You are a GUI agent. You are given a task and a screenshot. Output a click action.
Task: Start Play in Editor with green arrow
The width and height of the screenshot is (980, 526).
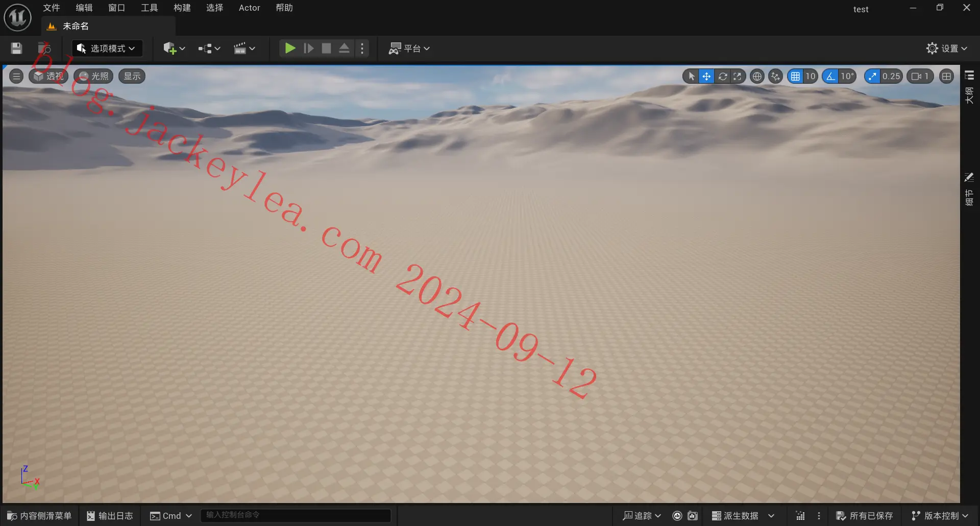pos(290,49)
